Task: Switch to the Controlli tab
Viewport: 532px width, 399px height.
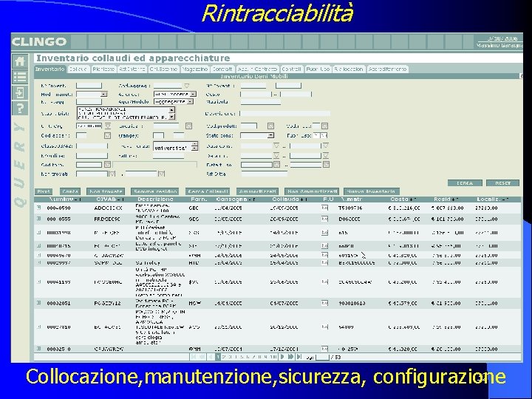Action: point(291,69)
